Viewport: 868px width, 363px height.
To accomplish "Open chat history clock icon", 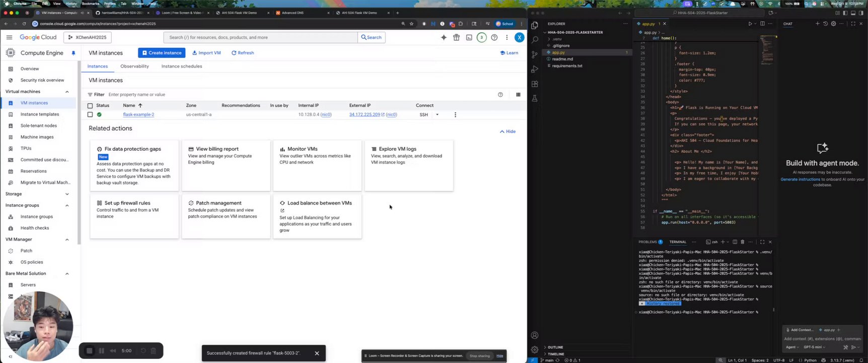I will [x=825, y=24].
